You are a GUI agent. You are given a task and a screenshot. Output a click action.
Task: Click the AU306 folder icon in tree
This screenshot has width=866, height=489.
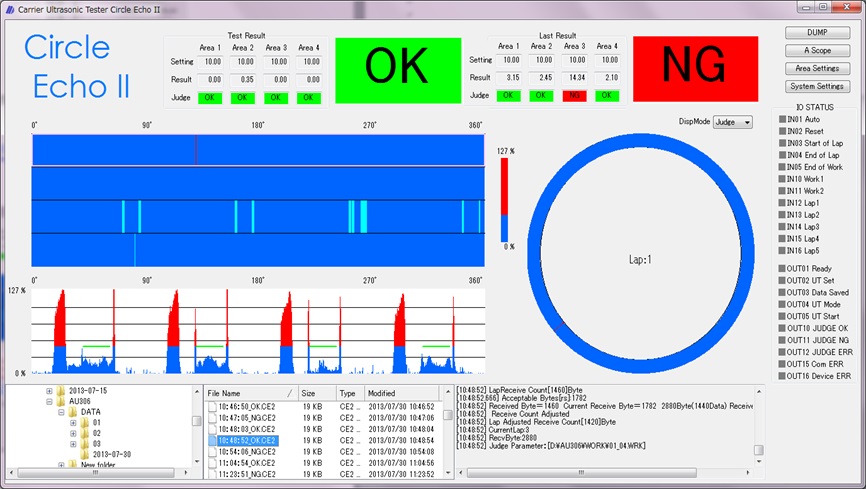(61, 401)
